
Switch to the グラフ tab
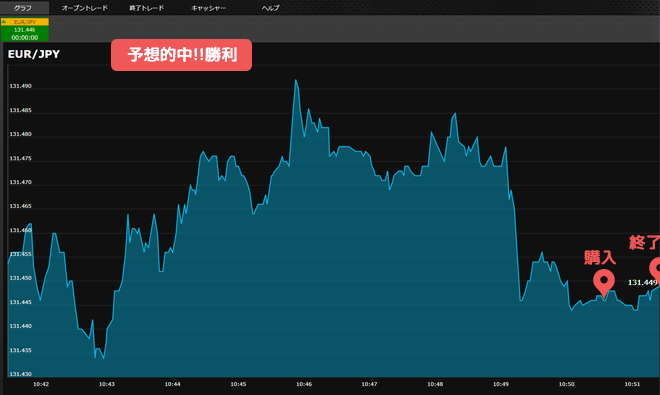(24, 8)
